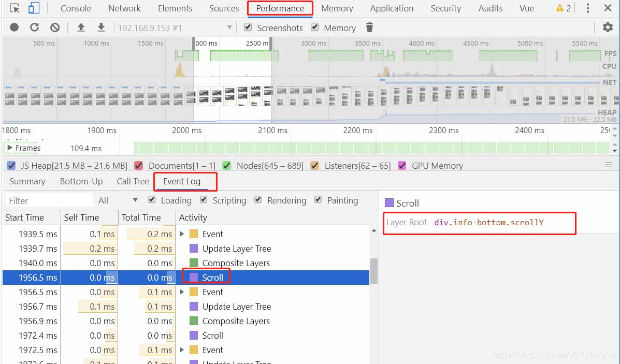Start recording with the record button

pyautogui.click(x=14, y=27)
